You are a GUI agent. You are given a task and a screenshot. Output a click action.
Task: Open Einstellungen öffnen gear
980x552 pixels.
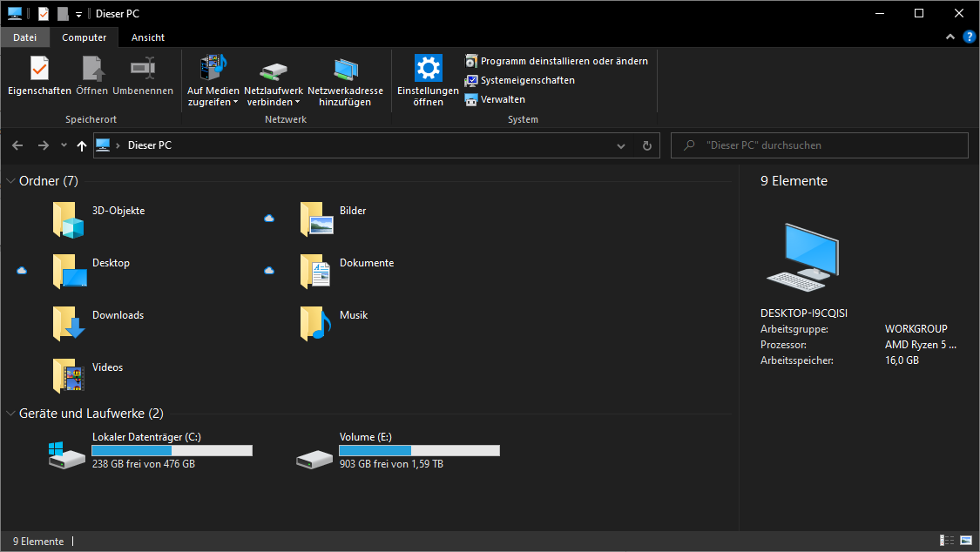click(x=428, y=81)
